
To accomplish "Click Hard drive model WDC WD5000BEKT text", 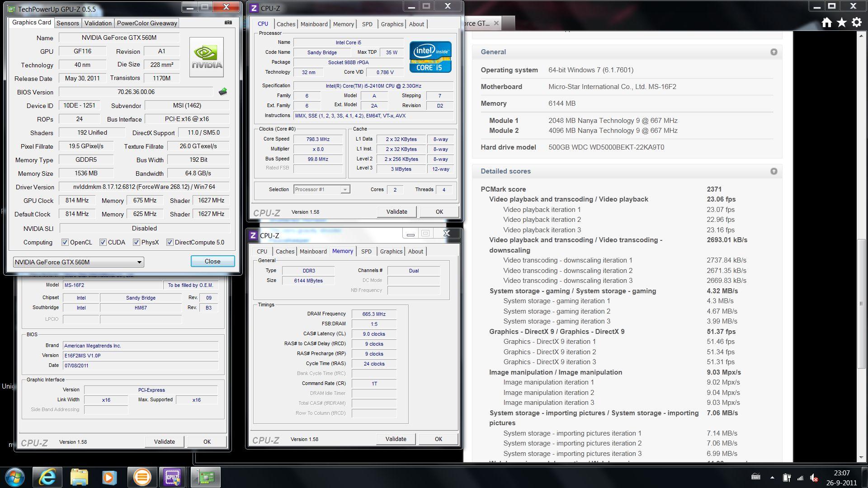I will point(606,147).
